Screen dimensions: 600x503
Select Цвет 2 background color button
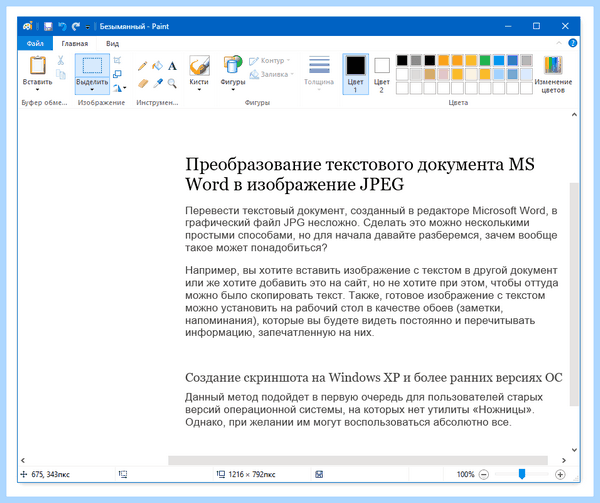[x=382, y=74]
